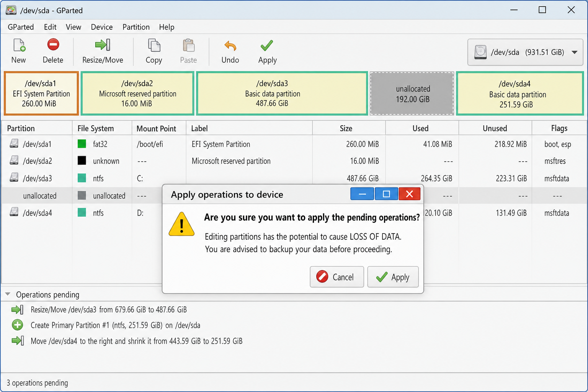Click the disk icon beside /dev/sda3 row
This screenshot has height=392, width=588.
click(14, 178)
